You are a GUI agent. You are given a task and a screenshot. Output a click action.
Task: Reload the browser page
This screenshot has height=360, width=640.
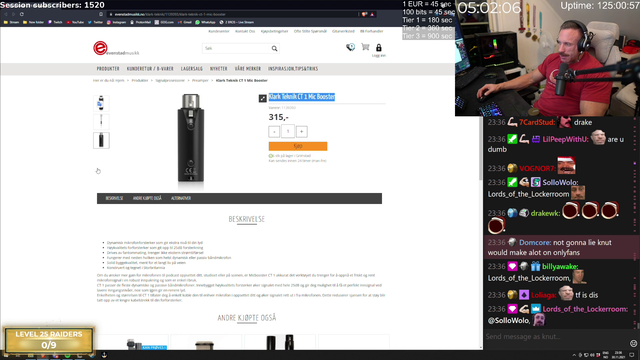click(x=22, y=14)
